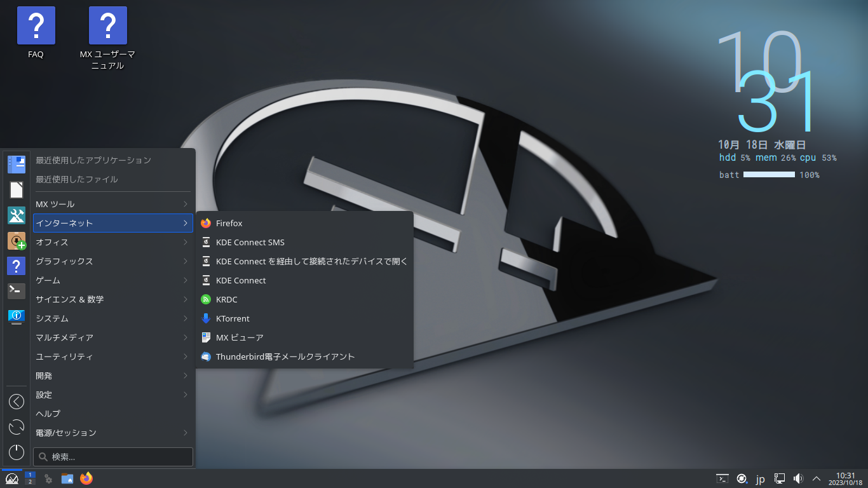Viewport: 868px width, 488px height.
Task: Switch to virtual desktop 1 in pager
Action: [x=30, y=475]
